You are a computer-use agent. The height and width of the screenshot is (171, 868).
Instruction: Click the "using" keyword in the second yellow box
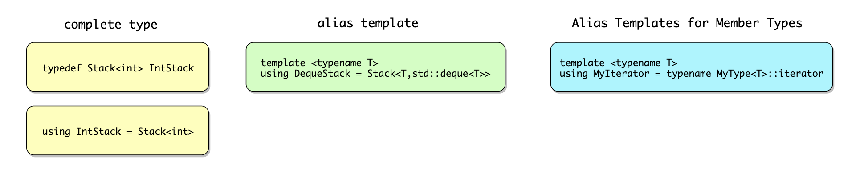(x=57, y=132)
